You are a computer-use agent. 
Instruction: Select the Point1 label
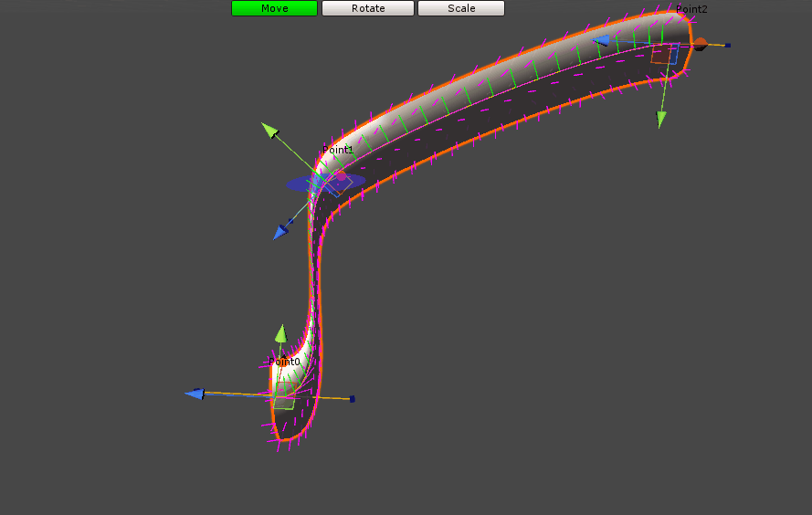[x=338, y=150]
